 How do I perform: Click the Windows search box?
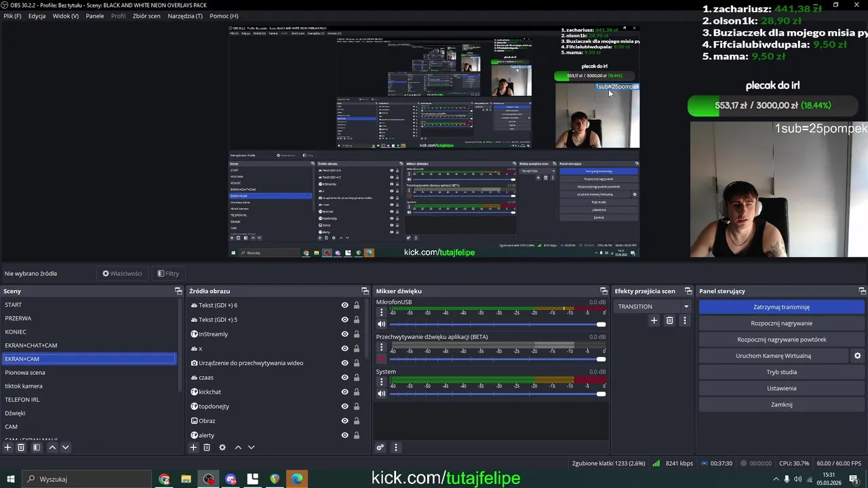87,479
